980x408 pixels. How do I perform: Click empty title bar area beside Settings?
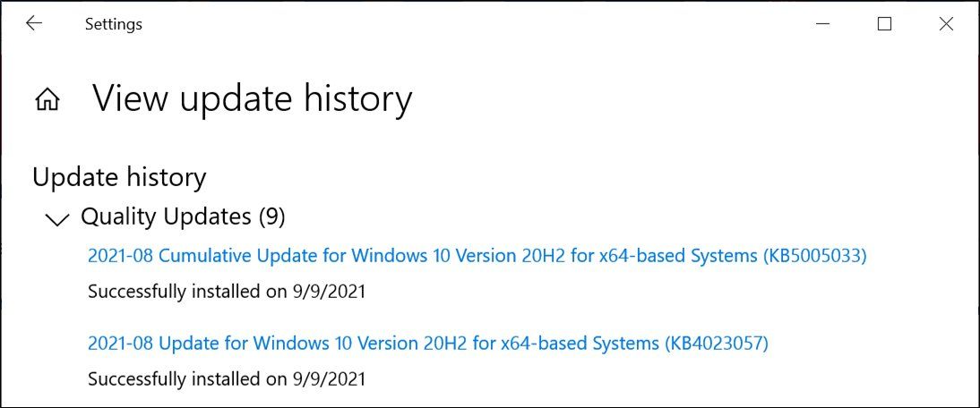click(475, 23)
